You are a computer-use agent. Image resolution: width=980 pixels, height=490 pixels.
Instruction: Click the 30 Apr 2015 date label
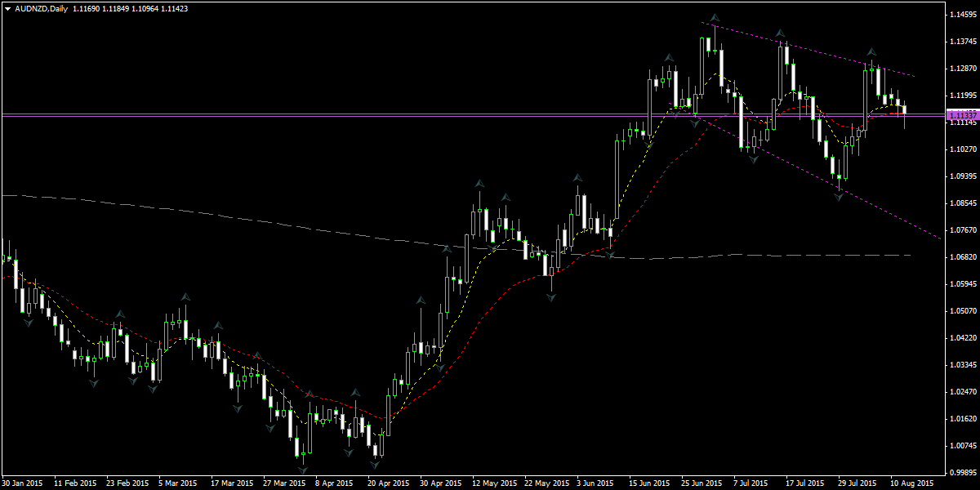pyautogui.click(x=441, y=483)
